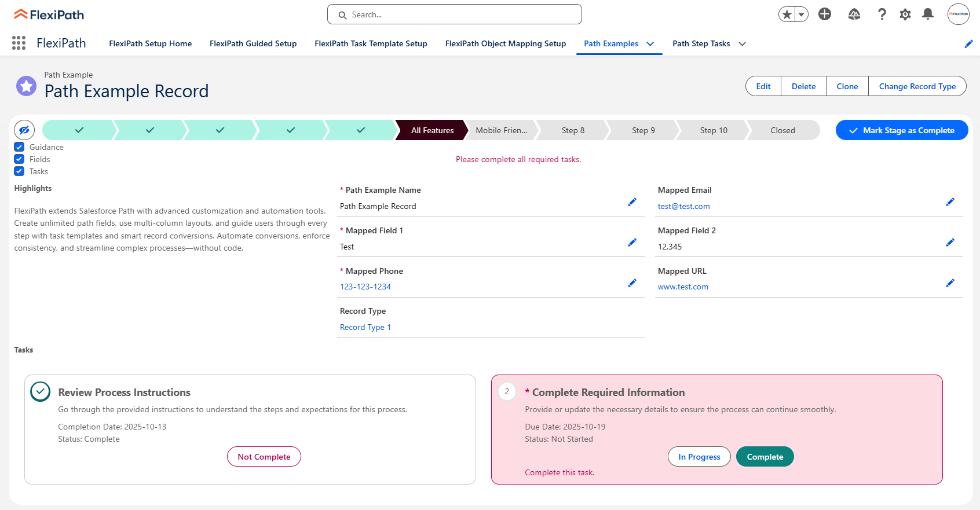
Task: Click Mark Stage as Complete button
Action: click(901, 130)
